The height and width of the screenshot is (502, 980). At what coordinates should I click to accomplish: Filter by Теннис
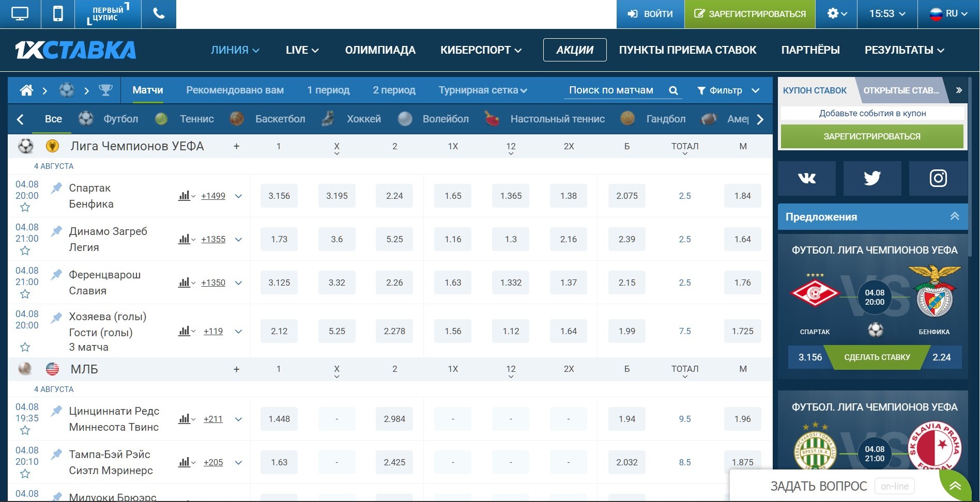point(185,119)
